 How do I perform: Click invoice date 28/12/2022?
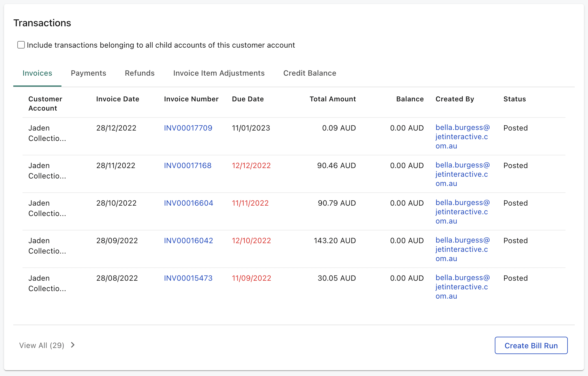point(116,128)
